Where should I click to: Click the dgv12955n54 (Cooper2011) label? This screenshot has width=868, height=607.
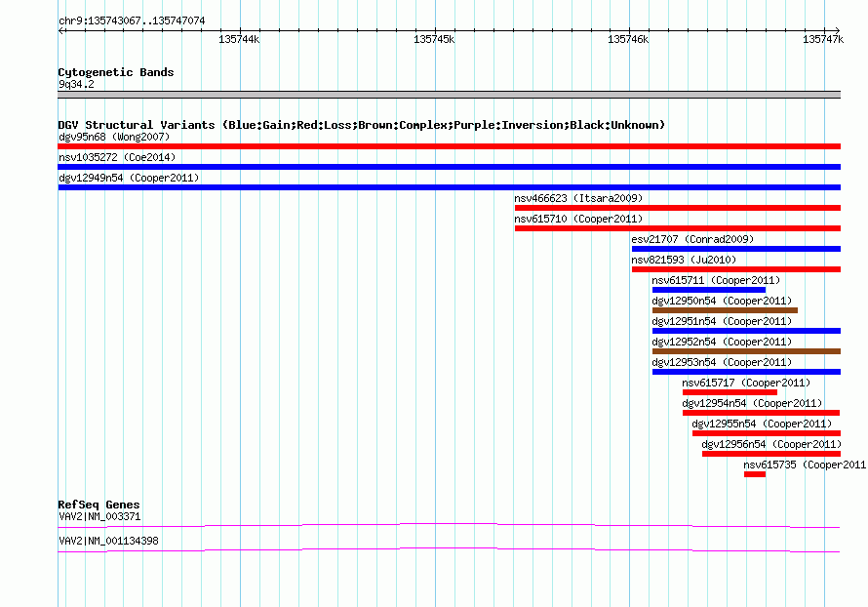coord(762,424)
